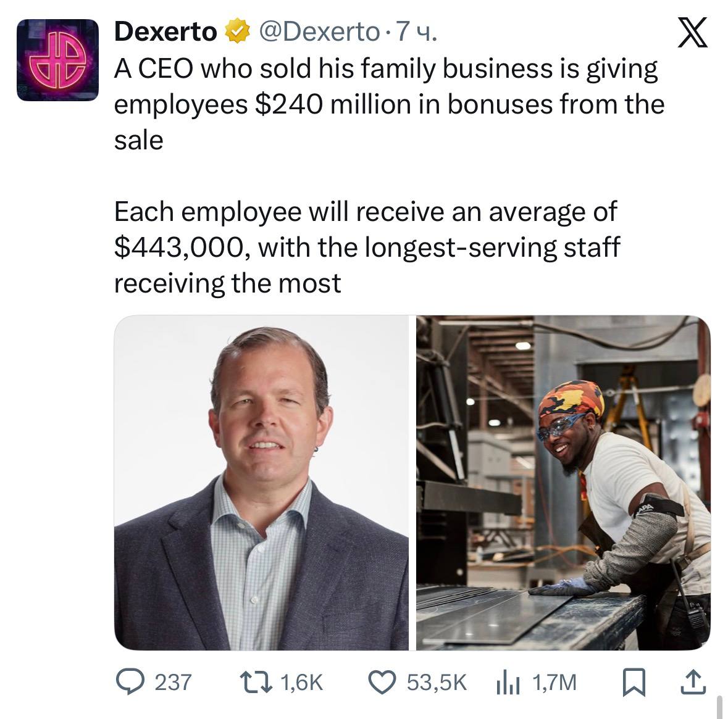Click the 1,6K reposts count
Screen dimensions: 728x719
click(x=302, y=683)
